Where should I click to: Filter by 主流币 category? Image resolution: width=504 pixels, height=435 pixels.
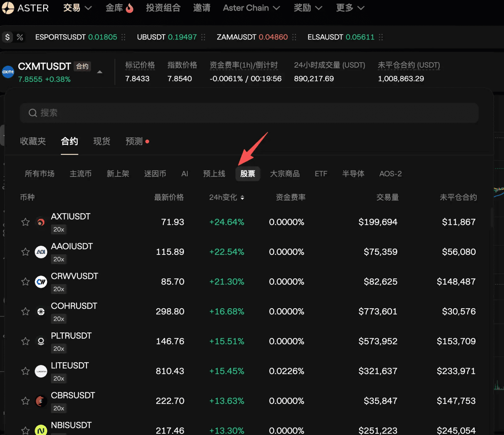pyautogui.click(x=81, y=174)
